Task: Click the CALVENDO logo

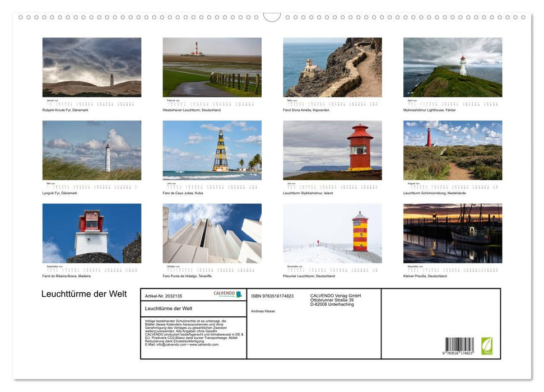Action: pos(227,294)
